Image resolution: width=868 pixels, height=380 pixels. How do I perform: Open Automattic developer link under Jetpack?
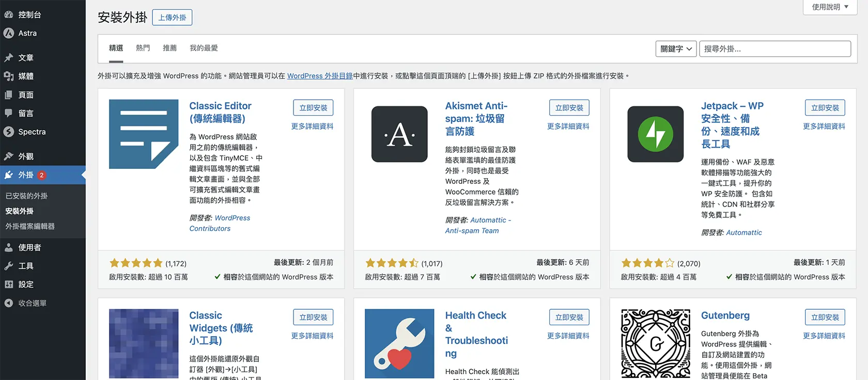[x=744, y=233]
